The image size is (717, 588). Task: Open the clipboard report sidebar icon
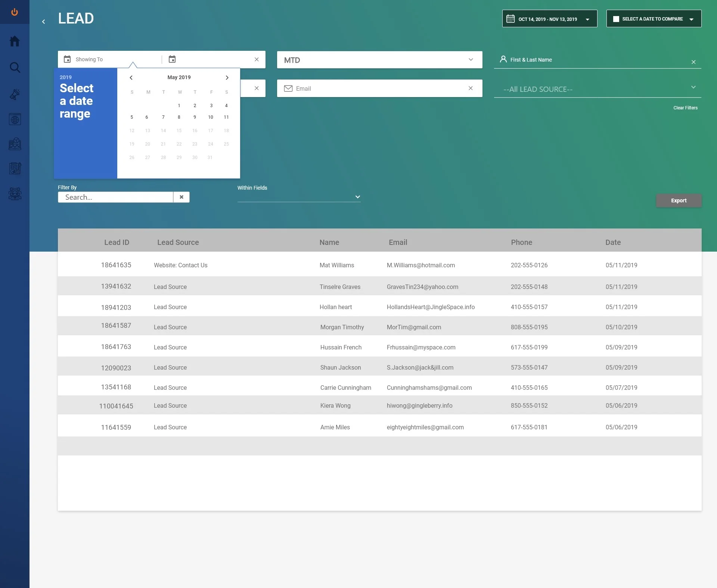(15, 168)
